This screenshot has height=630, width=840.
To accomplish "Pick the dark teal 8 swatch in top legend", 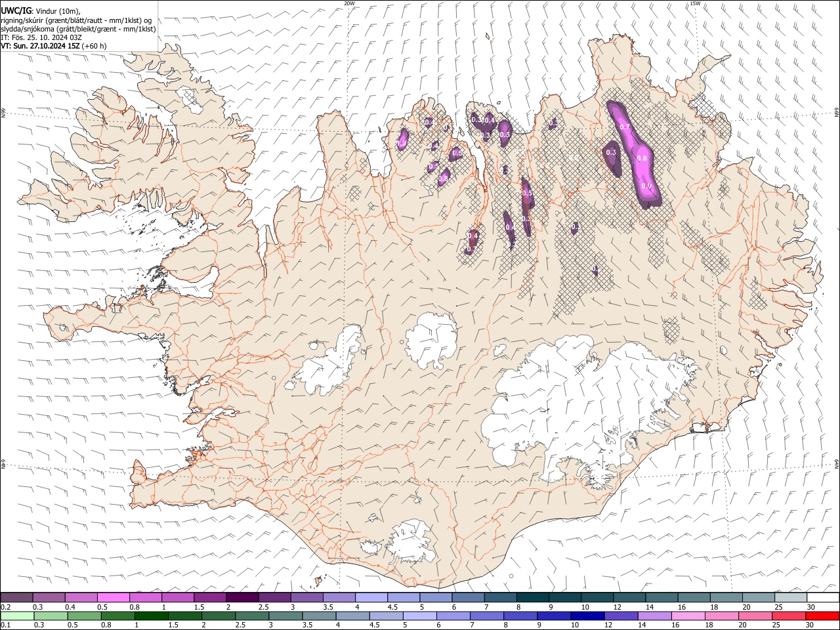I will 532,598.
